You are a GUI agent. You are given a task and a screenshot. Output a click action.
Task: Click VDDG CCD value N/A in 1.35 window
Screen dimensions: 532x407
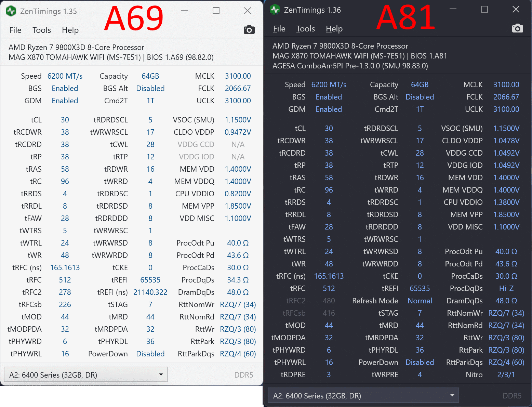[x=238, y=144]
